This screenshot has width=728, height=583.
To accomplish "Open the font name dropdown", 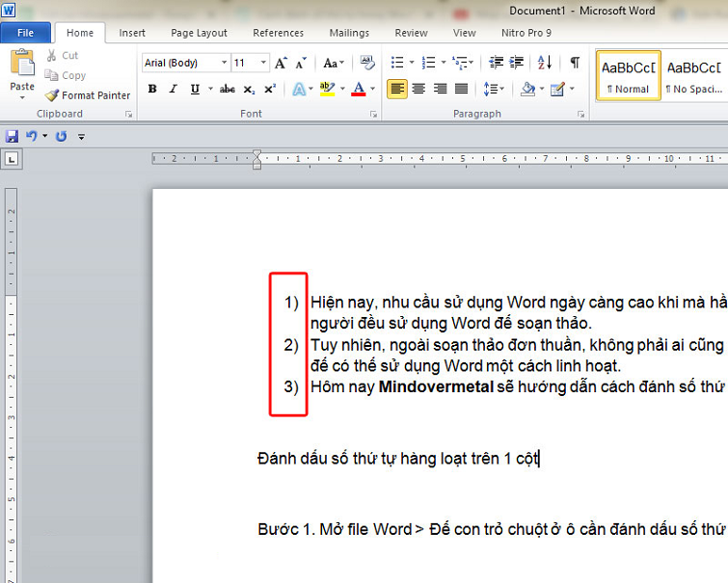I will tap(225, 63).
